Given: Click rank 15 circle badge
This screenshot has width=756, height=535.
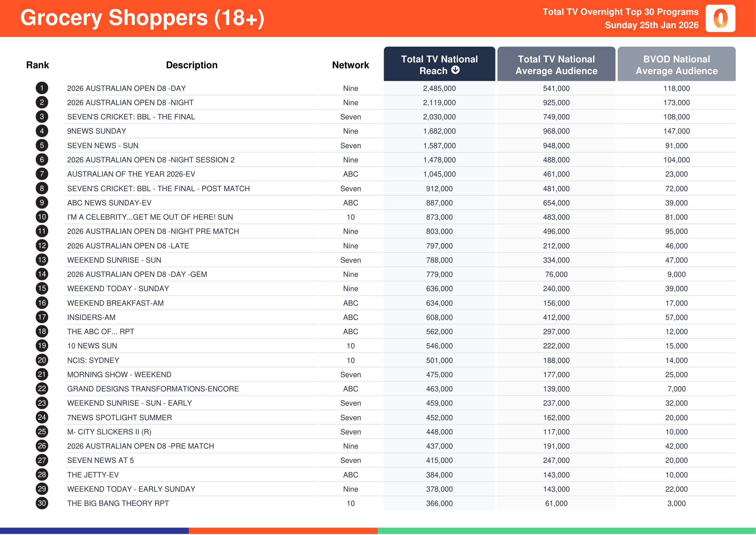Looking at the screenshot, I should coord(42,288).
